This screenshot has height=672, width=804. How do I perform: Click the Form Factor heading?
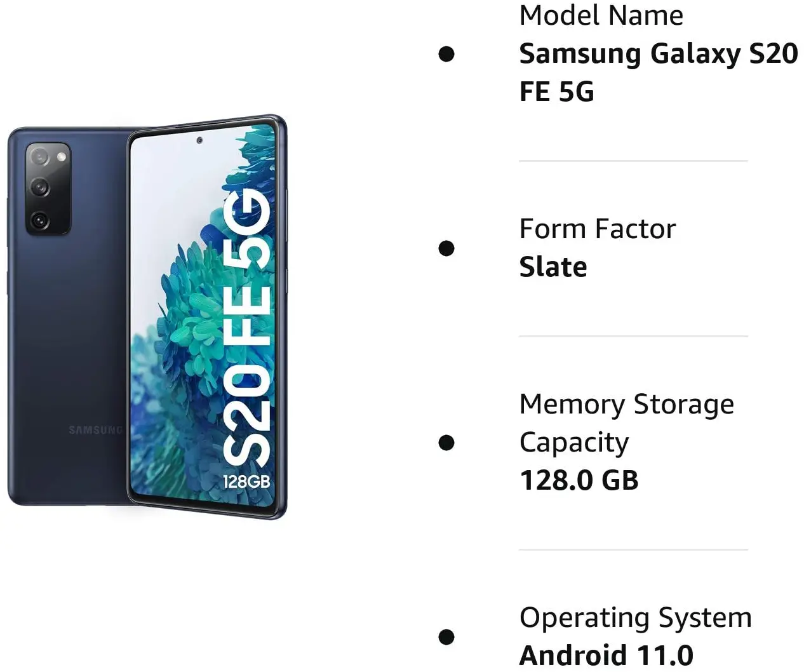pos(597,229)
